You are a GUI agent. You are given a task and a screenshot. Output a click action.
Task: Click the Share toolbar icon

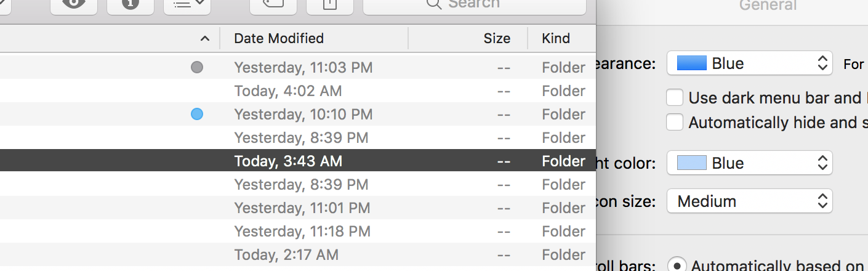(329, 4)
